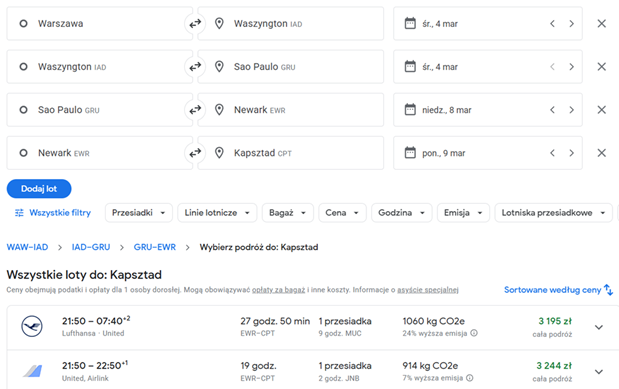Screen dimensions: 619x389
Task: Click the 21:50 – 22:50+1 flight time
Action: pyautogui.click(x=95, y=365)
